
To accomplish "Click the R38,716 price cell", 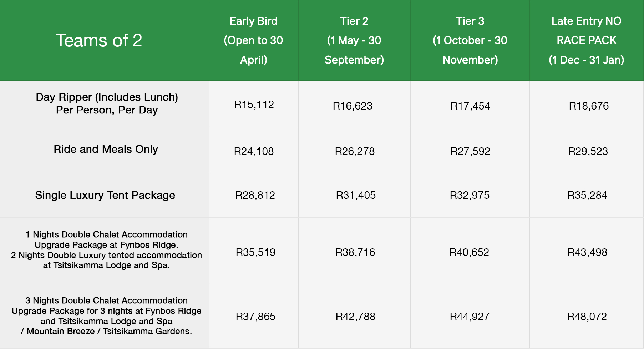I will 355,252.
